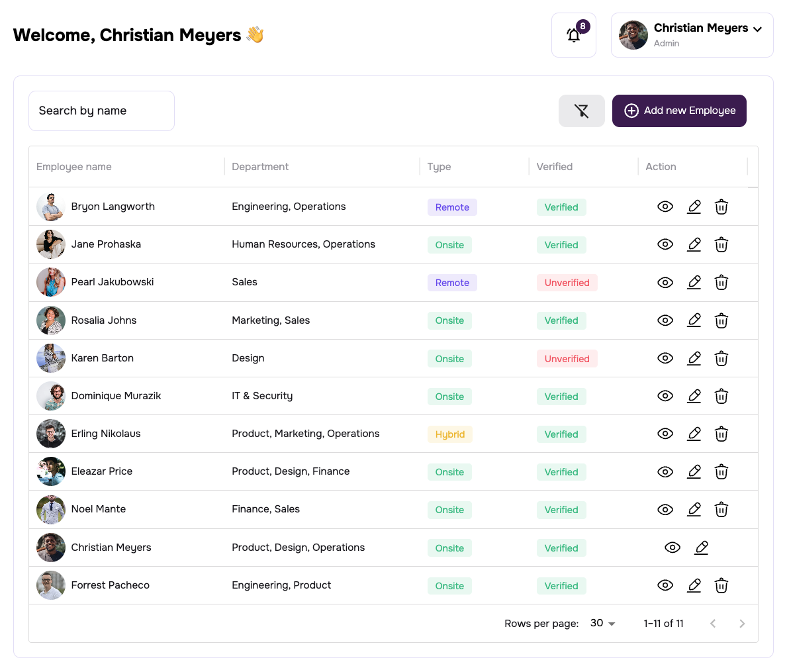Open the edit pencil for Erling Nikolaus
This screenshot has width=787, height=672.
pyautogui.click(x=694, y=434)
